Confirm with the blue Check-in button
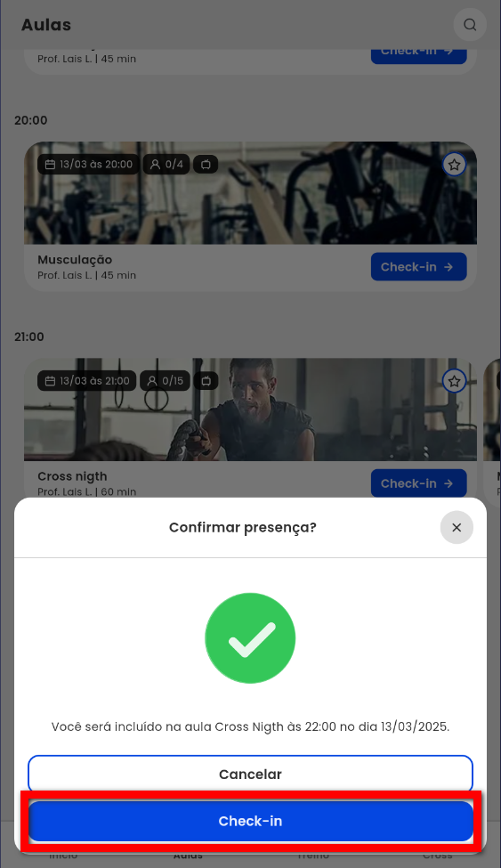The image size is (501, 868). pyautogui.click(x=251, y=821)
